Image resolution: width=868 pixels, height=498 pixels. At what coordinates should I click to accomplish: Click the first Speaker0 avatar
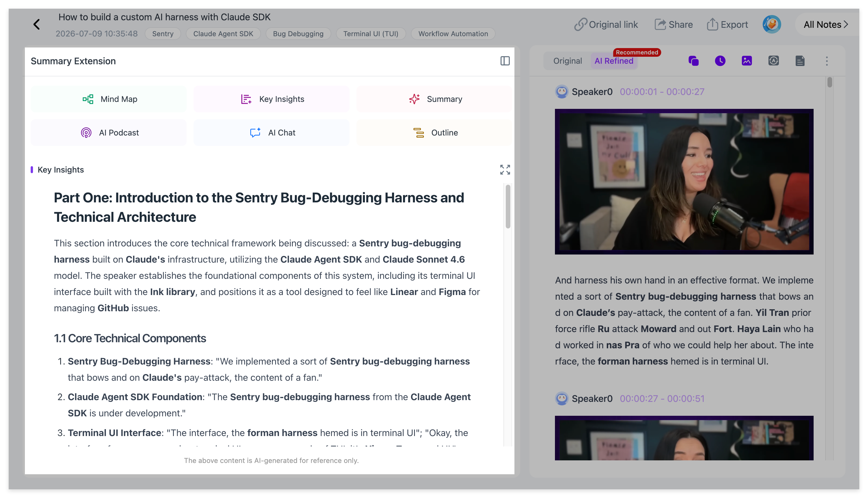pyautogui.click(x=562, y=92)
